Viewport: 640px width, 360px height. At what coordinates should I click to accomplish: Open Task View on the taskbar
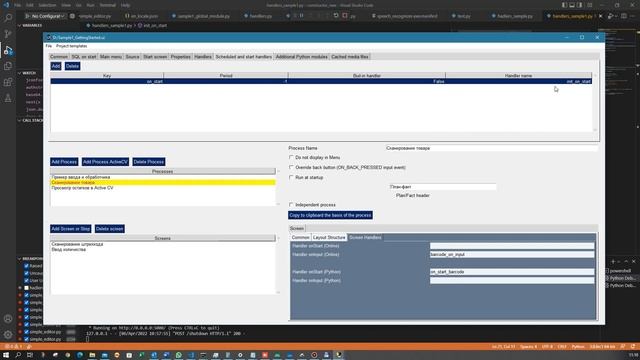(30, 355)
